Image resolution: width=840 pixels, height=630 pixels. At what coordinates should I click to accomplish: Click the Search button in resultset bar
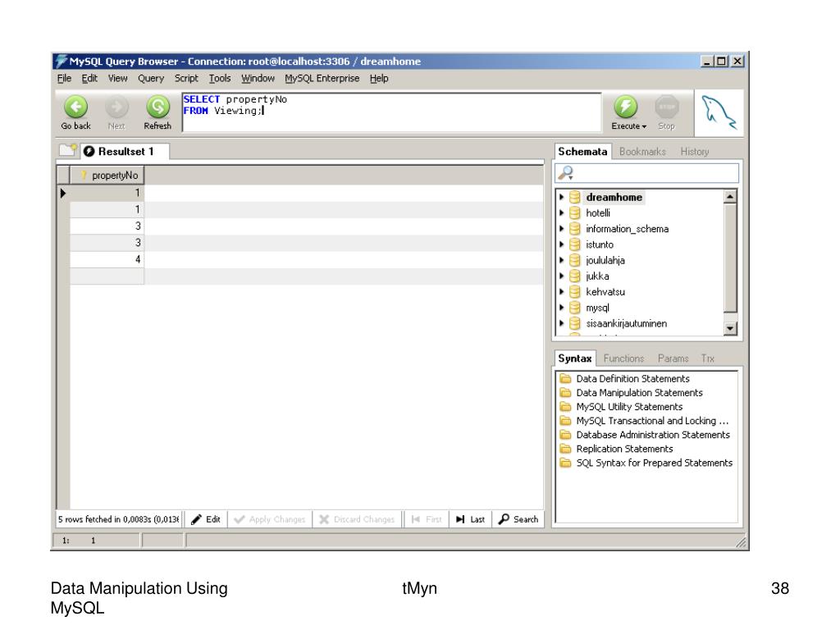point(518,519)
